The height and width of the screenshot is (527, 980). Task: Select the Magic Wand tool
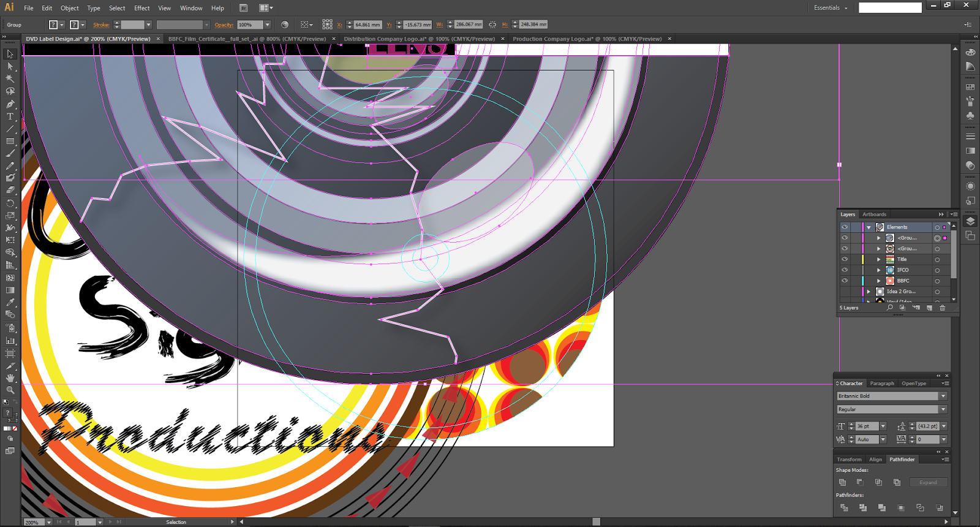10,78
